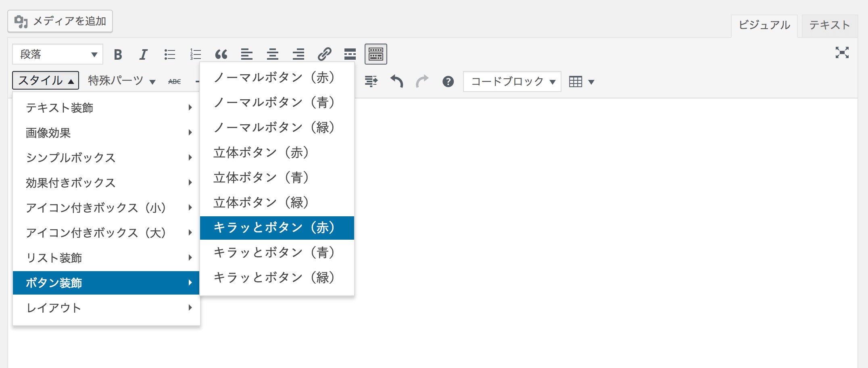
Task: Open the help dialog
Action: pyautogui.click(x=448, y=81)
